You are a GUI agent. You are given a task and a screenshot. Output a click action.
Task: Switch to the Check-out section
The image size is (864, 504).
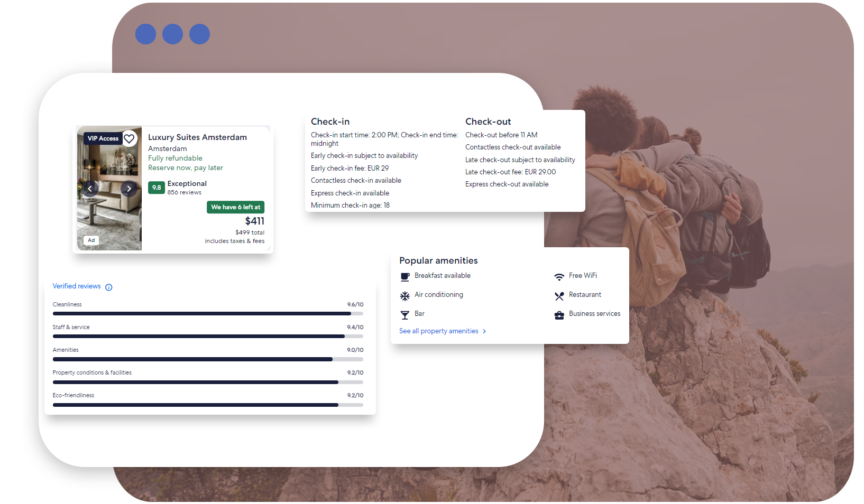coord(488,122)
